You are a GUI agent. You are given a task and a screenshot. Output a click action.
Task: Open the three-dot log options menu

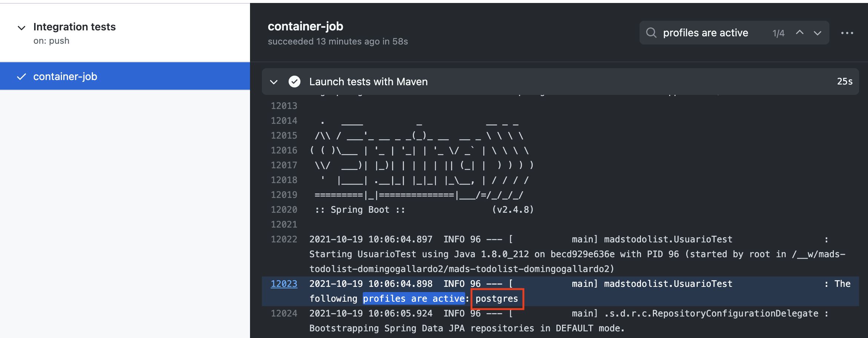847,33
